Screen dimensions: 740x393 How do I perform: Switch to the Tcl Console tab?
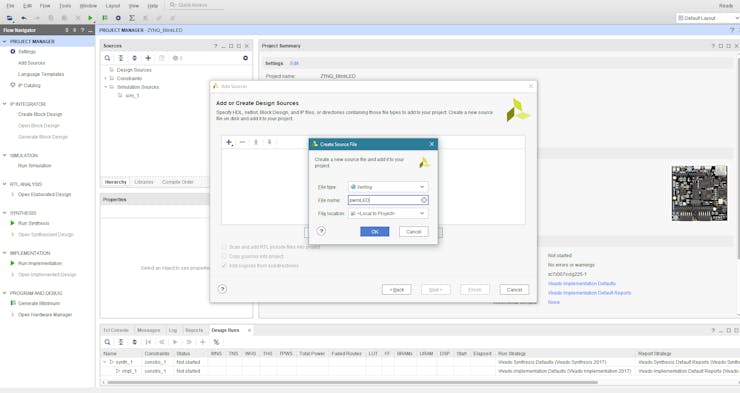[x=116, y=330]
